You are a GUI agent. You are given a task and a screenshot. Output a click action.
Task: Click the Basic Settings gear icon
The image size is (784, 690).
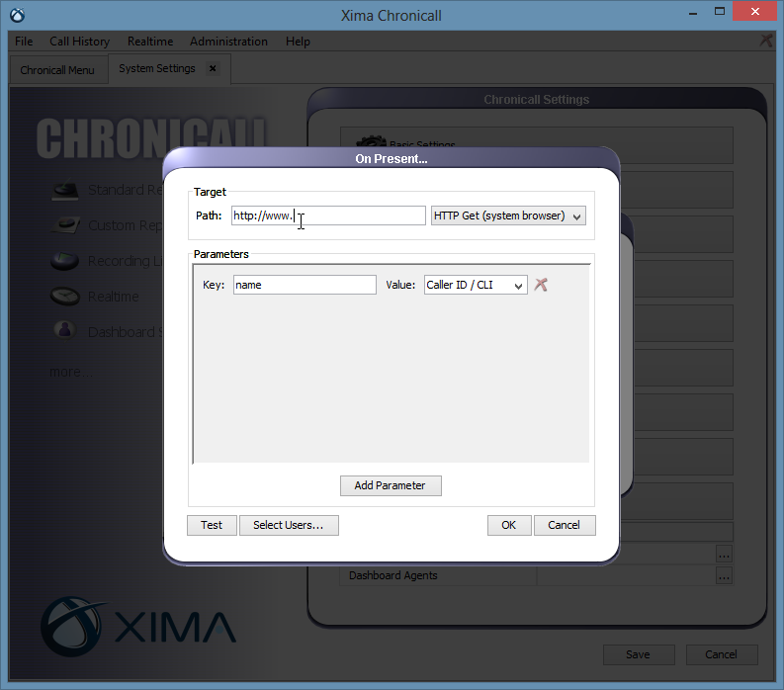pos(371,141)
